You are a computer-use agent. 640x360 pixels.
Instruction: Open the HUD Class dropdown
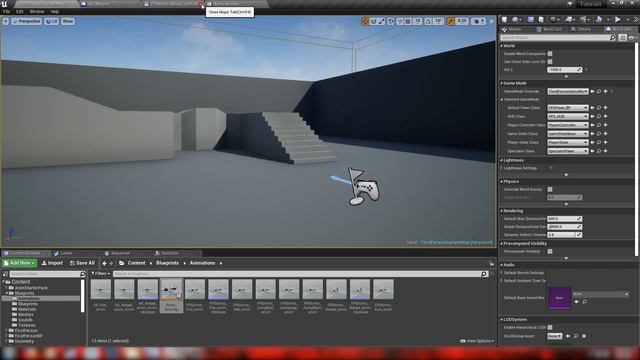(567, 116)
